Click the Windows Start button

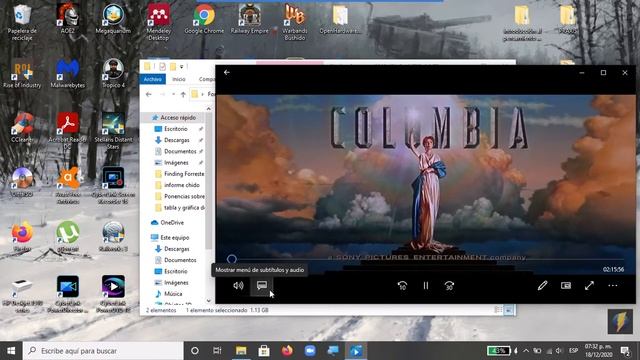11,351
